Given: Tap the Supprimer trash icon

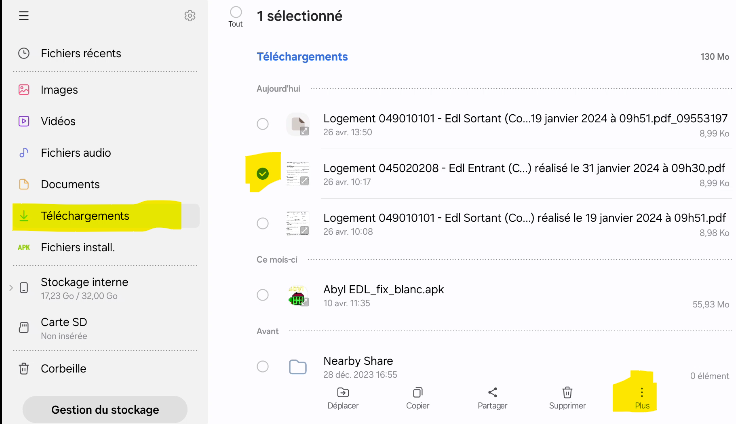Looking at the screenshot, I should click(567, 393).
